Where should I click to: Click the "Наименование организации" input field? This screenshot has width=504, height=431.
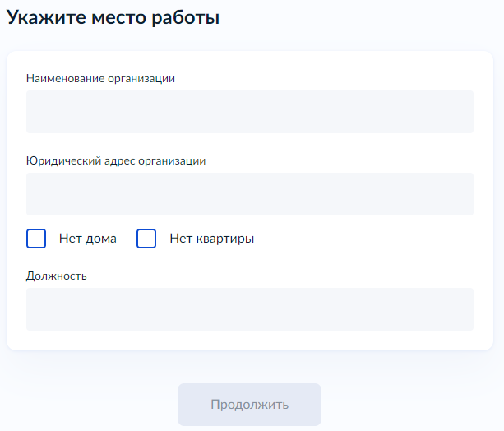[x=249, y=112]
